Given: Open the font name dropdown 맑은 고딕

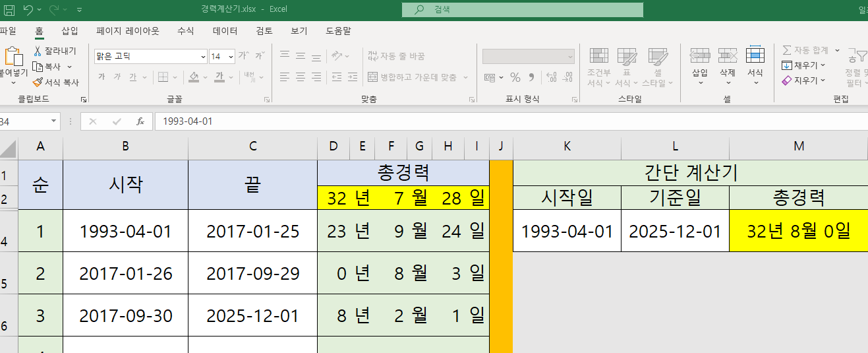Looking at the screenshot, I should pos(203,57).
